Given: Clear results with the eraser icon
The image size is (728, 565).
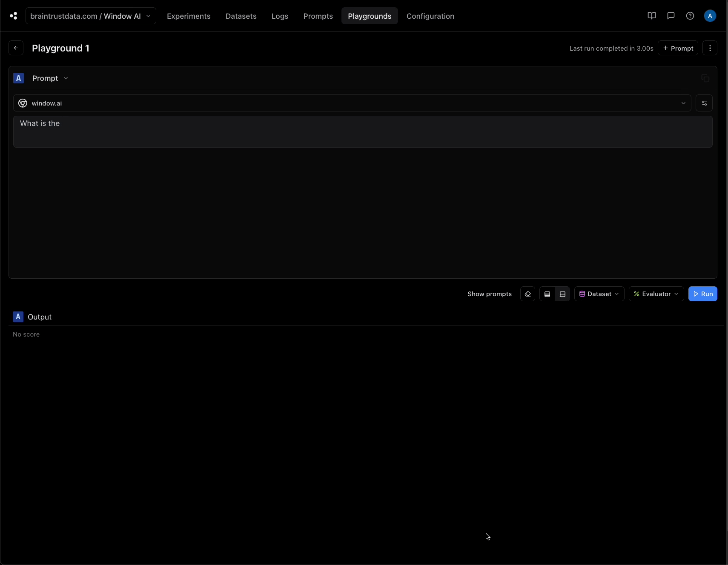Looking at the screenshot, I should click(x=527, y=294).
